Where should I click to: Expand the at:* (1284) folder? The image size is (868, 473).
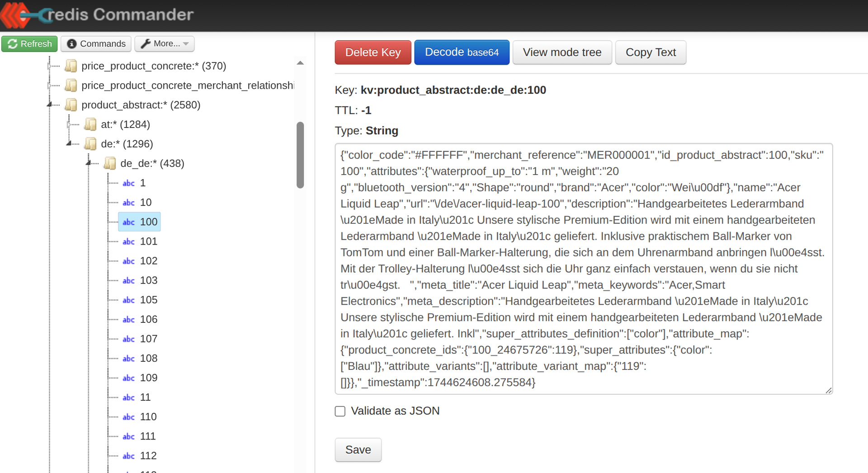click(x=69, y=124)
